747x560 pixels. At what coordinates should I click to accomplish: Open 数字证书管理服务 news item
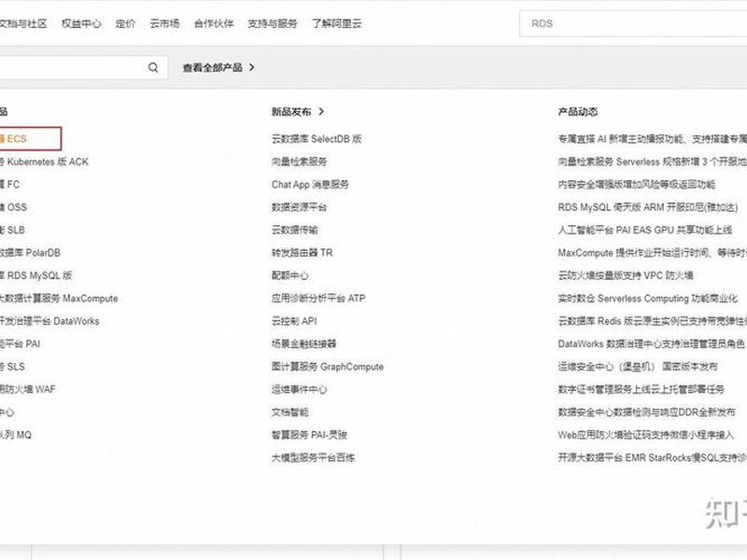[641, 389]
